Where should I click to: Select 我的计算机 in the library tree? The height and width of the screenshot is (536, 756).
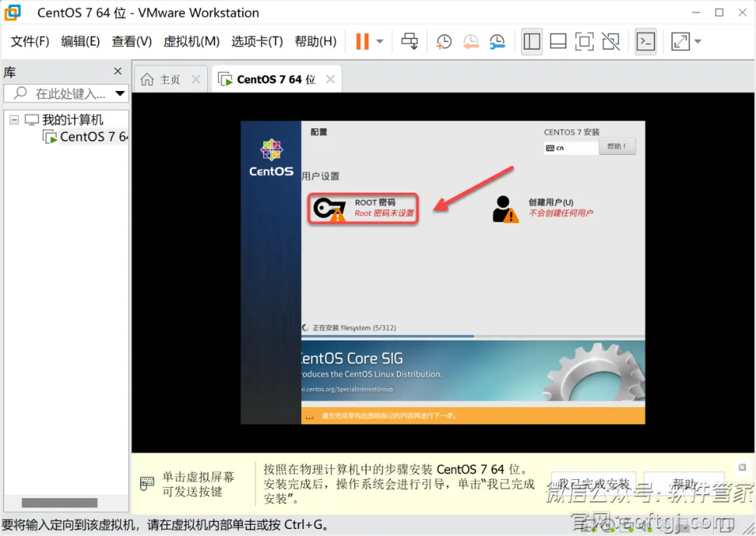72,120
